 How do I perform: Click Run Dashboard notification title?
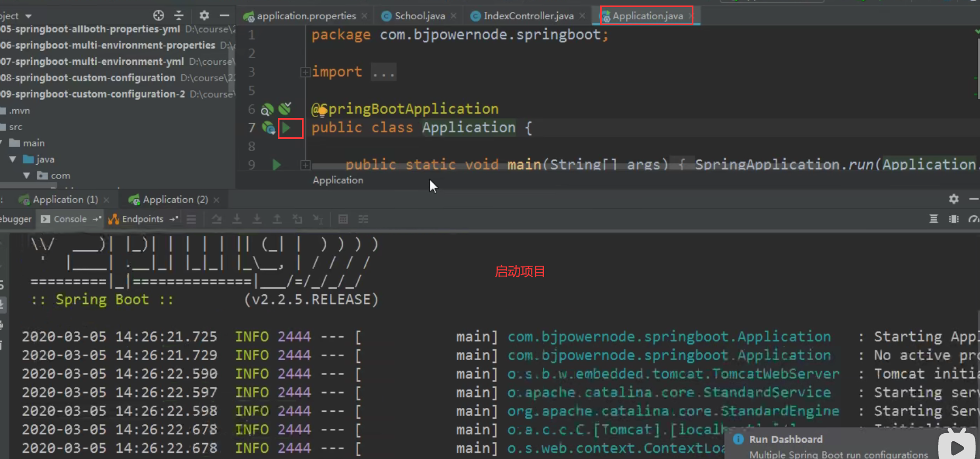point(786,439)
